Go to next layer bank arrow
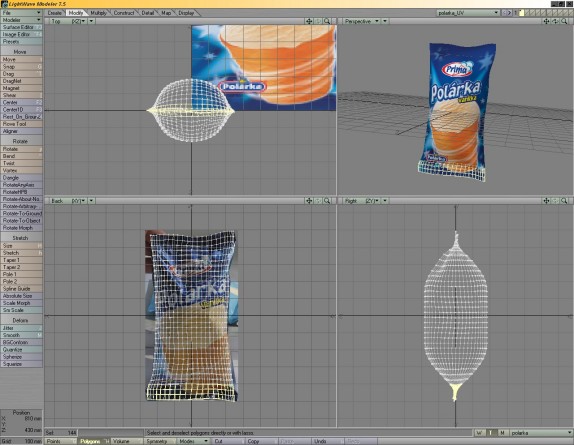Screen dimensions: 574x445 [x=509, y=13]
